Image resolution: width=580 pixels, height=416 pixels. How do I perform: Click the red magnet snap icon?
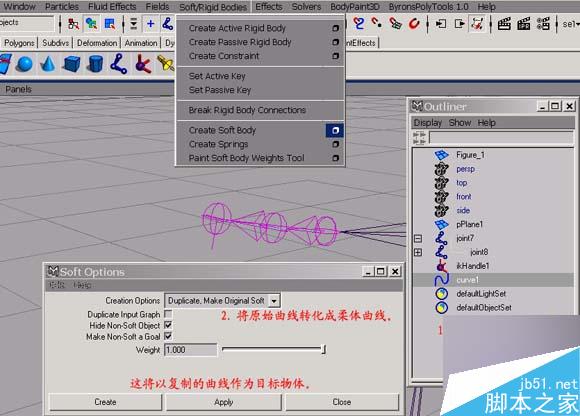click(414, 24)
